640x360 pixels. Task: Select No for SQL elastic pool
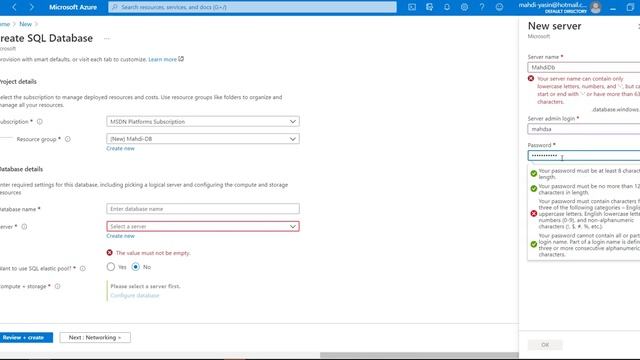[136, 267]
